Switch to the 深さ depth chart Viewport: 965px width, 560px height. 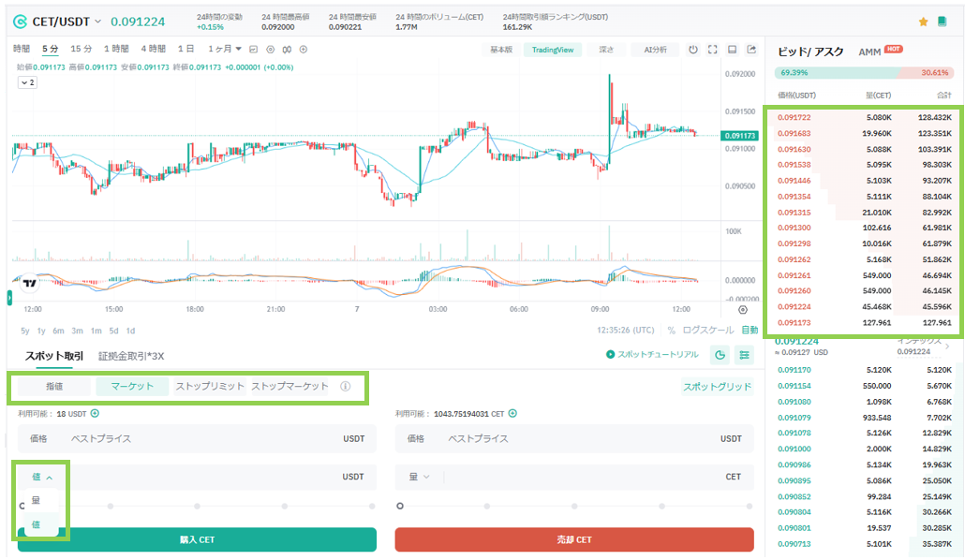pos(606,50)
